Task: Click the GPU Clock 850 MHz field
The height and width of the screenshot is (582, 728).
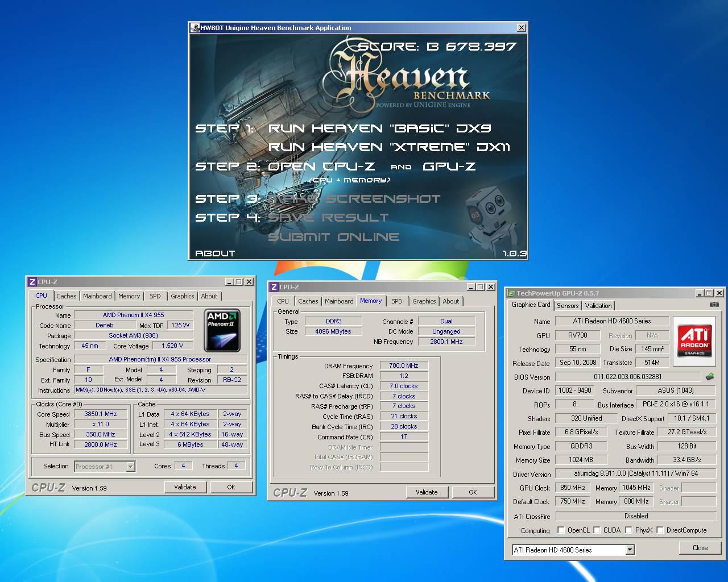Action: [x=573, y=488]
